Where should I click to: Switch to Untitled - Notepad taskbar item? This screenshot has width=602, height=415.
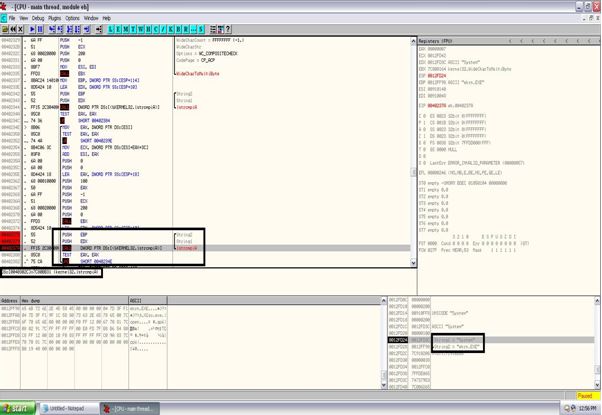tap(68, 408)
